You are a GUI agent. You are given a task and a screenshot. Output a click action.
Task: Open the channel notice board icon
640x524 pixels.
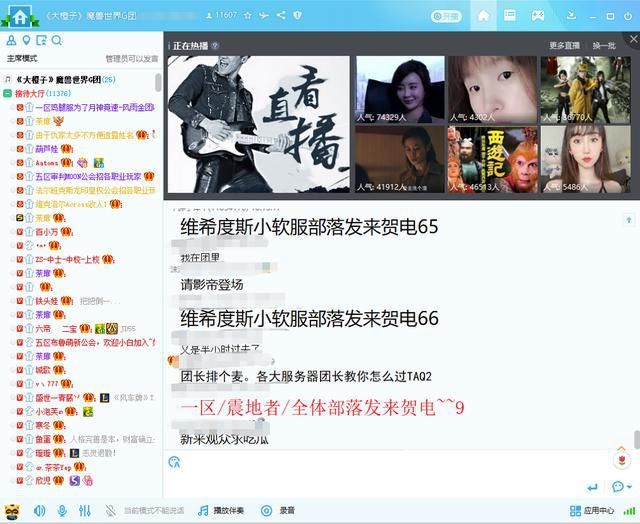point(41,40)
